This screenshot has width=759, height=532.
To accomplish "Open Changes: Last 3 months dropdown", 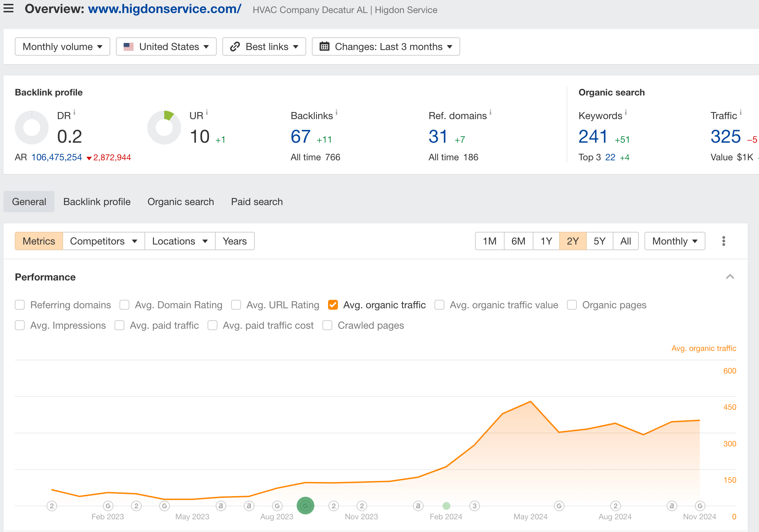I will (x=386, y=47).
